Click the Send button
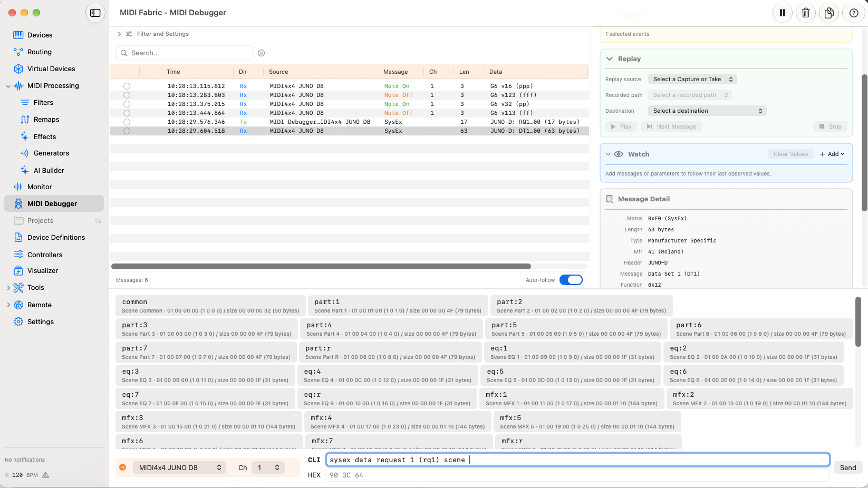 pos(848,467)
